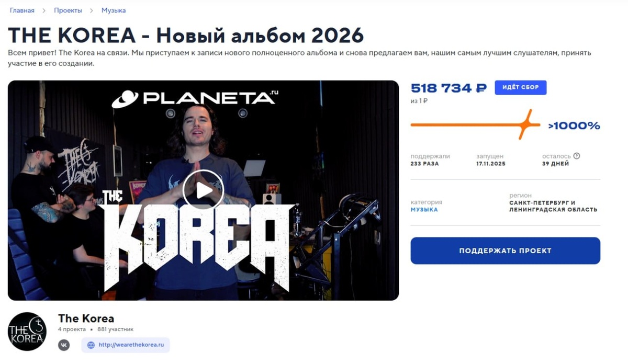Open the Музыка category link
The width and height of the screenshot is (628, 364).
(x=424, y=210)
